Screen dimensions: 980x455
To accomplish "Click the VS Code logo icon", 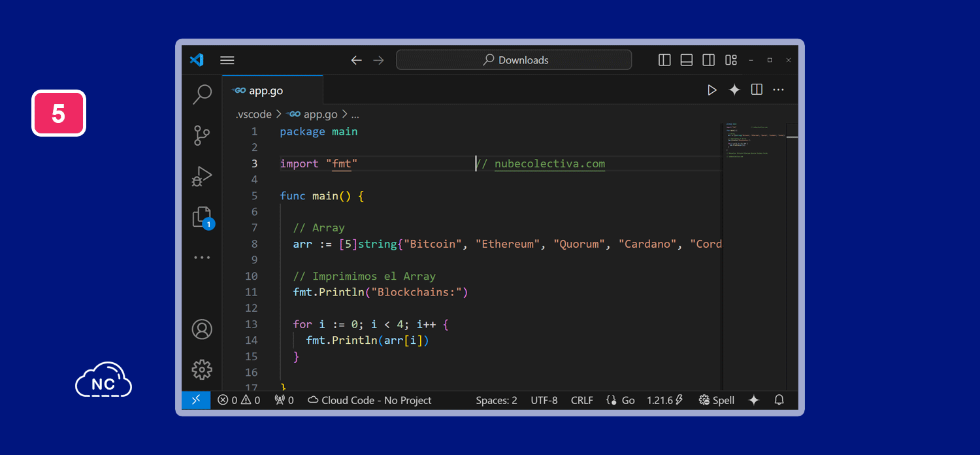I will pyautogui.click(x=197, y=59).
